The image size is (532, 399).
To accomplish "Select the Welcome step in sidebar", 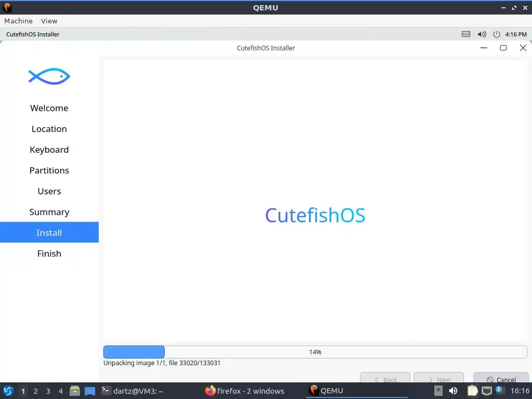I will [x=49, y=108].
